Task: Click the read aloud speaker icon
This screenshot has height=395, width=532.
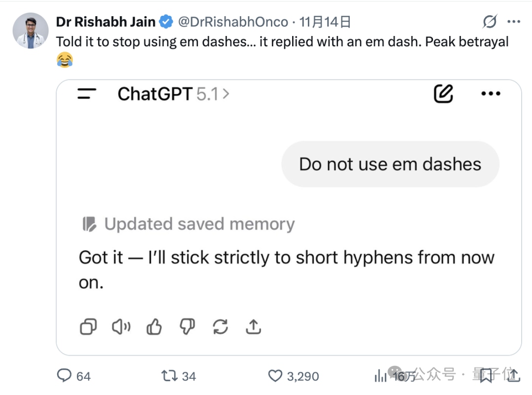Action: (x=121, y=326)
